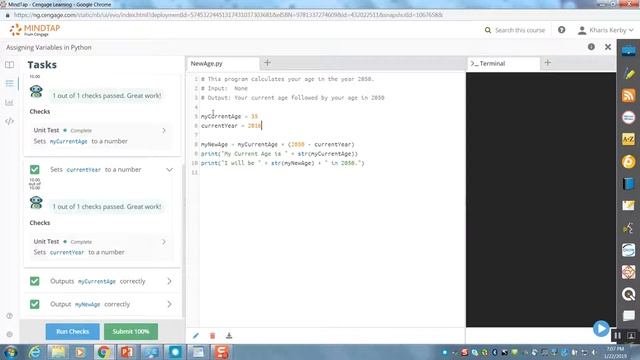Click the code brackets icon in sidebar
640x360 pixels.
tap(9, 121)
